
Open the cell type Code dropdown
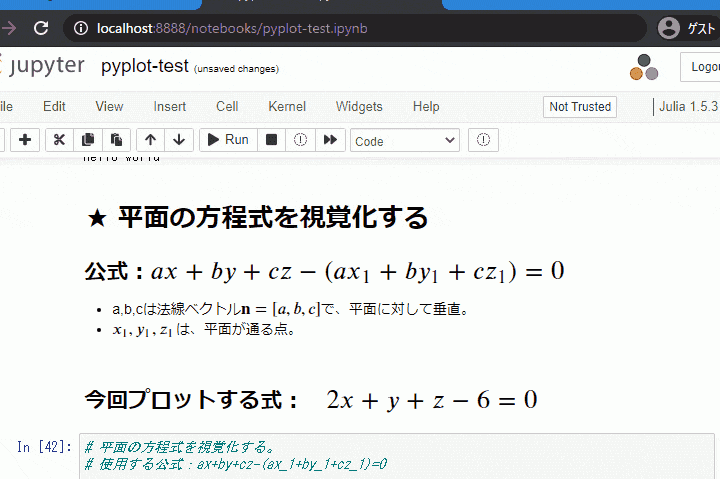[405, 141]
